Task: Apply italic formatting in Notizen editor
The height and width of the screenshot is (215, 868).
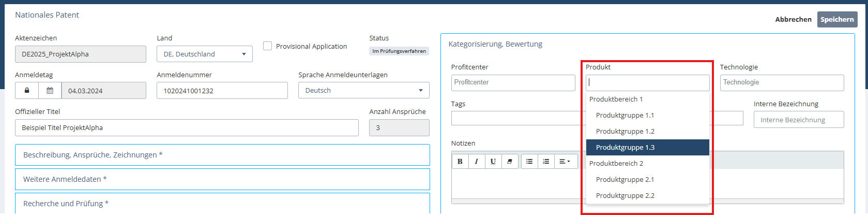Action: pos(476,162)
